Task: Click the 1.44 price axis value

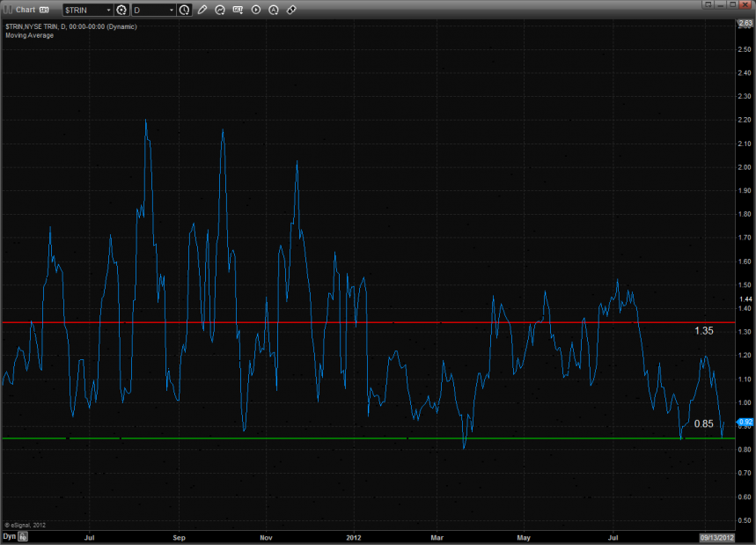Action: coord(745,299)
